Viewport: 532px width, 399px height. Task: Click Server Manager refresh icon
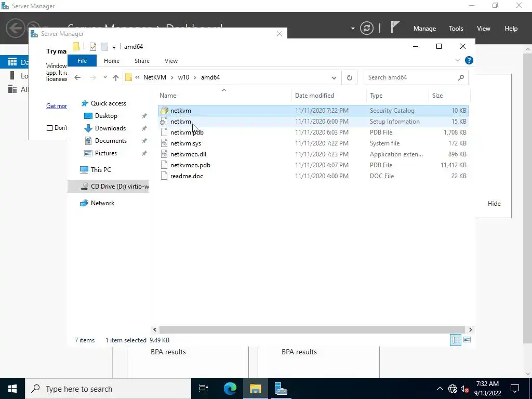[366, 28]
